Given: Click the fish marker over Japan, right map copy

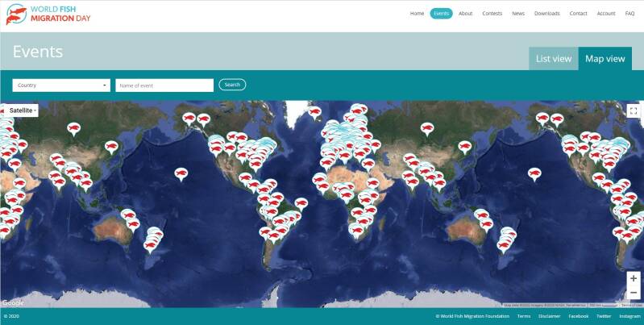Looking at the screenshot, I should click(x=465, y=146).
